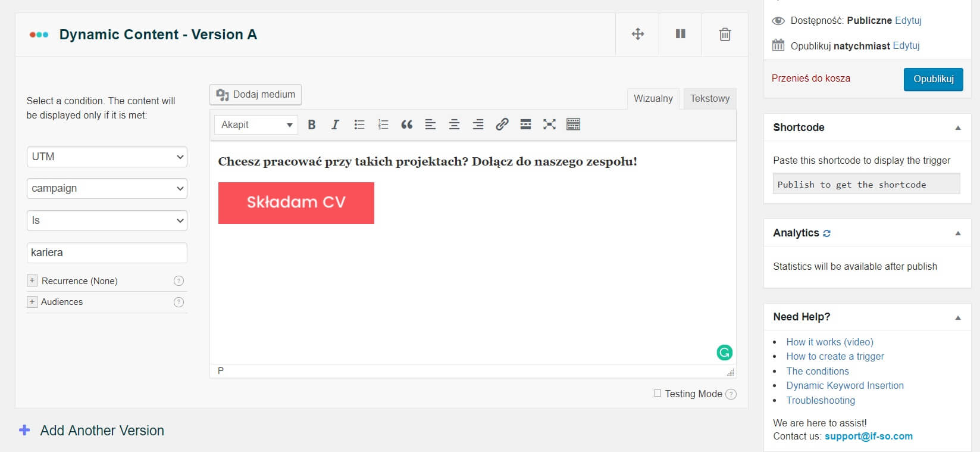Open the Akapit paragraph format dropdown
Viewport: 980px width, 452px height.
[x=256, y=124]
